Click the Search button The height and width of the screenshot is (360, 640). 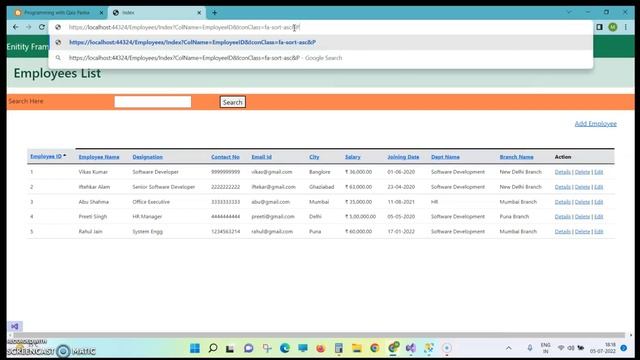tap(233, 102)
